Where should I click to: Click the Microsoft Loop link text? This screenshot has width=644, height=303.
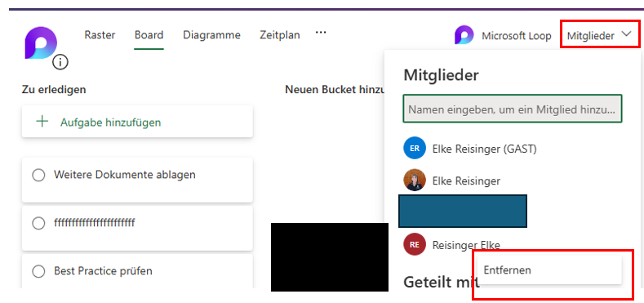[517, 36]
